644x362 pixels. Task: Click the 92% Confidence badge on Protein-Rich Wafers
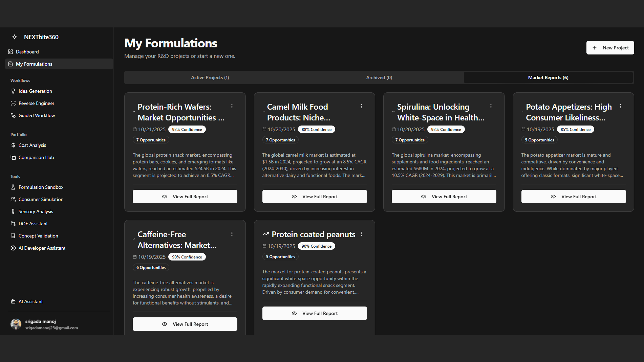187,130
